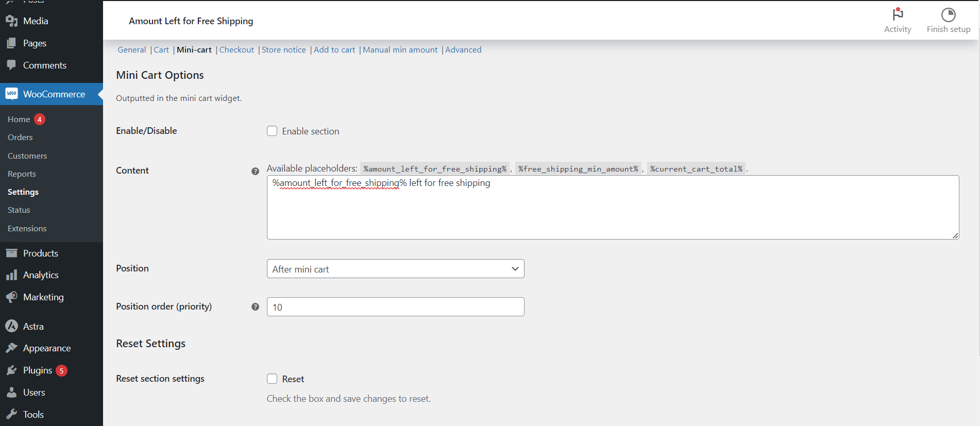Click the Content help question mark icon
980x426 pixels.
pos(255,171)
